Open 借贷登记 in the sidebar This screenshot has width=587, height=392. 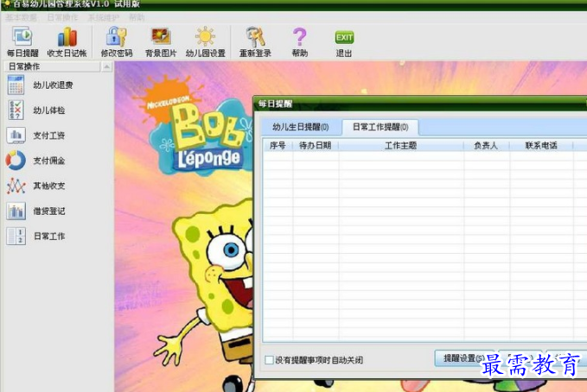coord(36,212)
